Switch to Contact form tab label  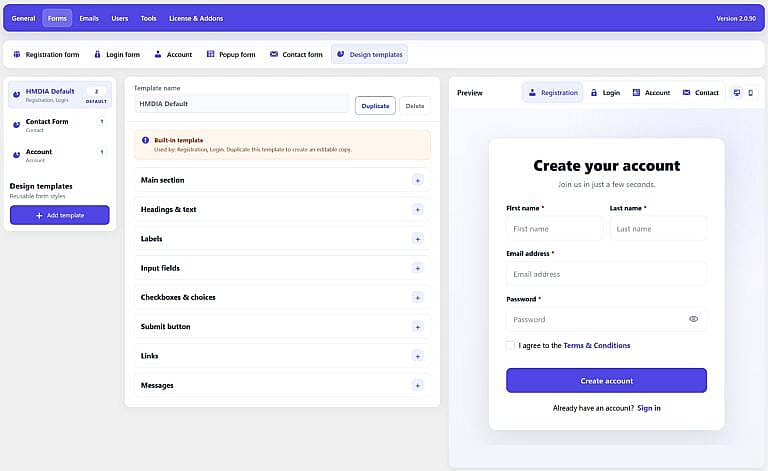click(302, 54)
